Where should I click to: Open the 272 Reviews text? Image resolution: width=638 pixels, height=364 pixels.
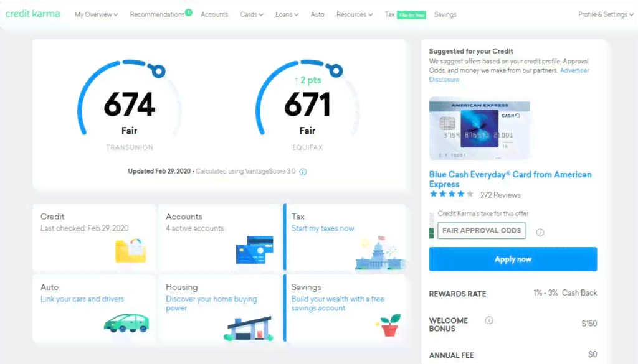500,195
